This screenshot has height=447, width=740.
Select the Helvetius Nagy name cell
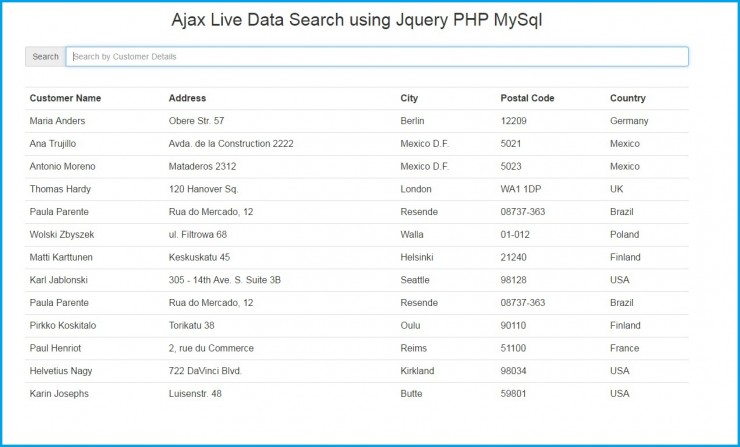[x=60, y=371]
